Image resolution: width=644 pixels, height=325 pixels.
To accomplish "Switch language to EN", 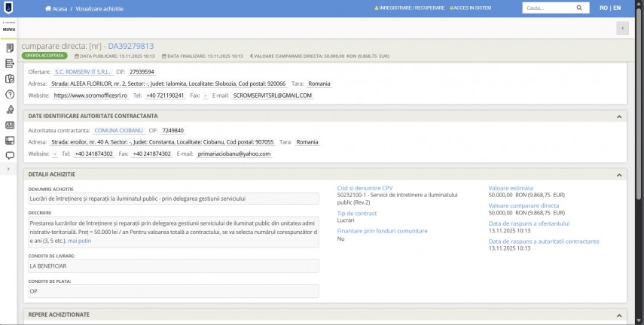I will click(x=616, y=8).
